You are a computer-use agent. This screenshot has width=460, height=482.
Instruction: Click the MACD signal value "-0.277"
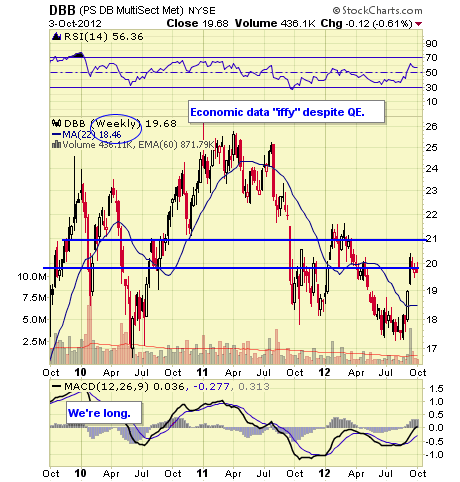(211, 387)
